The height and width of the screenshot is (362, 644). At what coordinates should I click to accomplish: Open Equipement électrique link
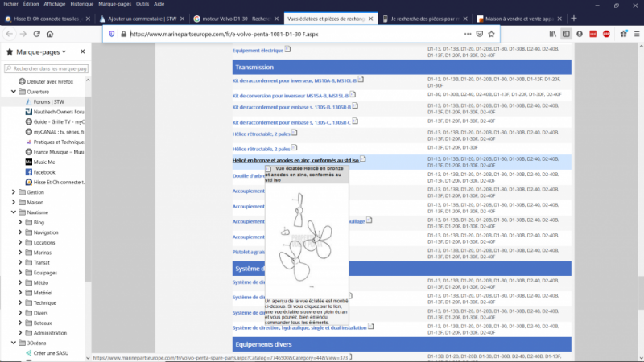(258, 51)
